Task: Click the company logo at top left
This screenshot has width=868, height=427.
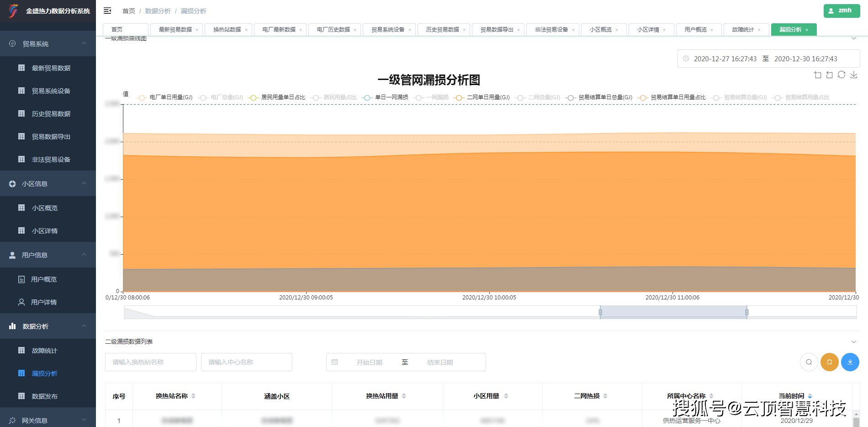Action: [14, 11]
